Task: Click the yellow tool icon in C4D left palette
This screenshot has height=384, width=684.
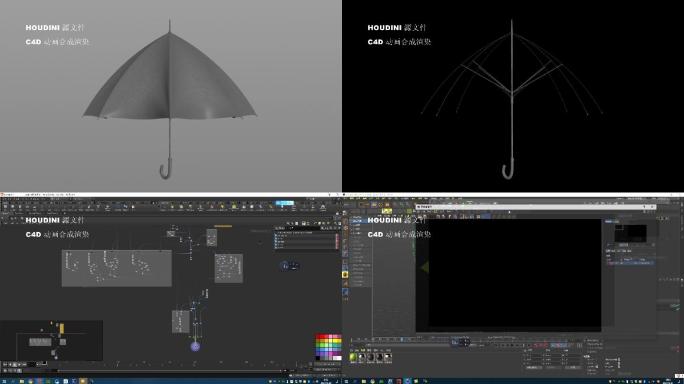Action: tap(345, 274)
